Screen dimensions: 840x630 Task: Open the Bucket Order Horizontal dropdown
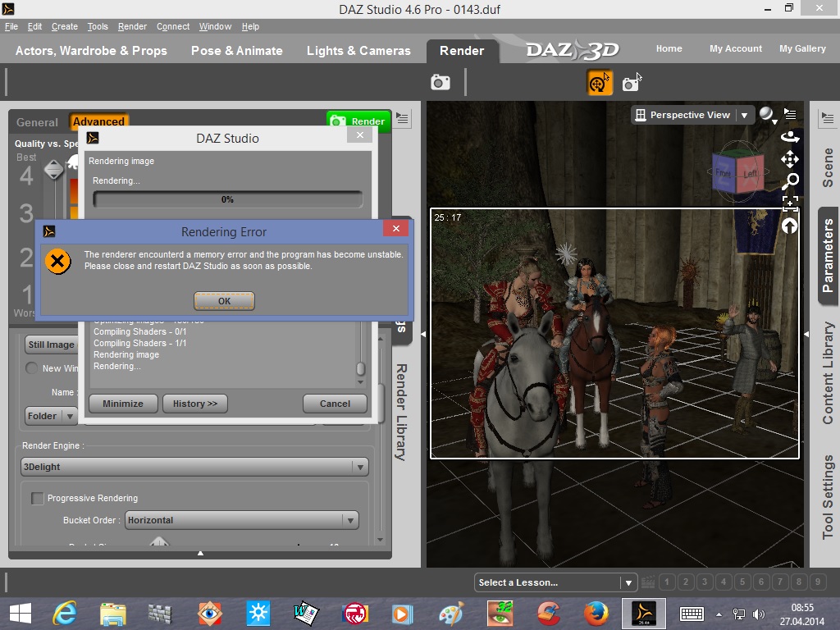(x=242, y=520)
